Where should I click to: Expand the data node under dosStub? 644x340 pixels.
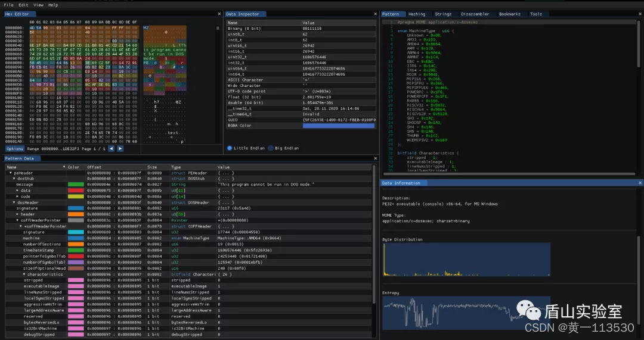(17, 191)
